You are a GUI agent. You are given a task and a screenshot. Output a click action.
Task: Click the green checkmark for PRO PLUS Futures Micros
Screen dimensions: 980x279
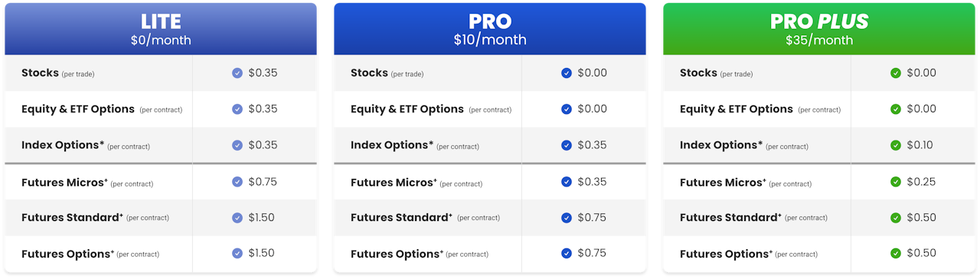tap(896, 182)
